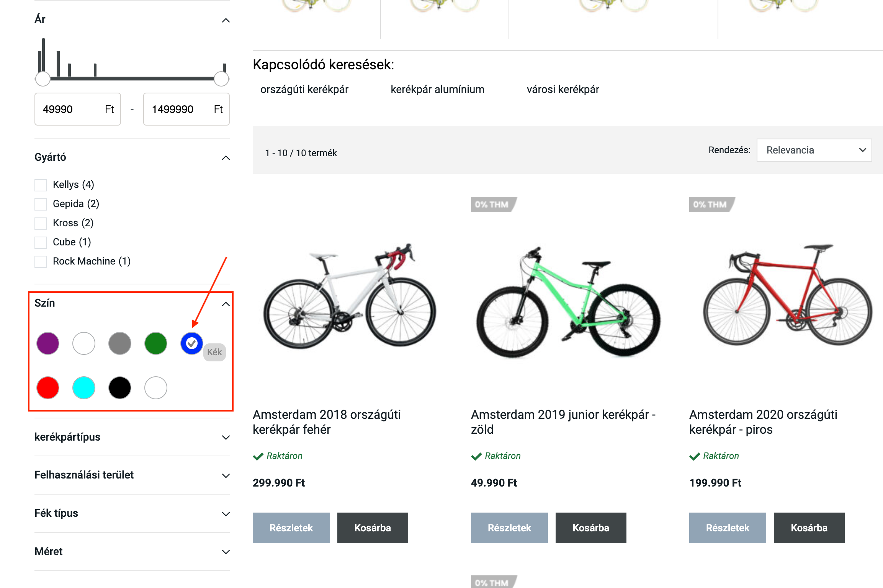Open the városi kerékpár related search
883x588 pixels.
pyautogui.click(x=563, y=90)
